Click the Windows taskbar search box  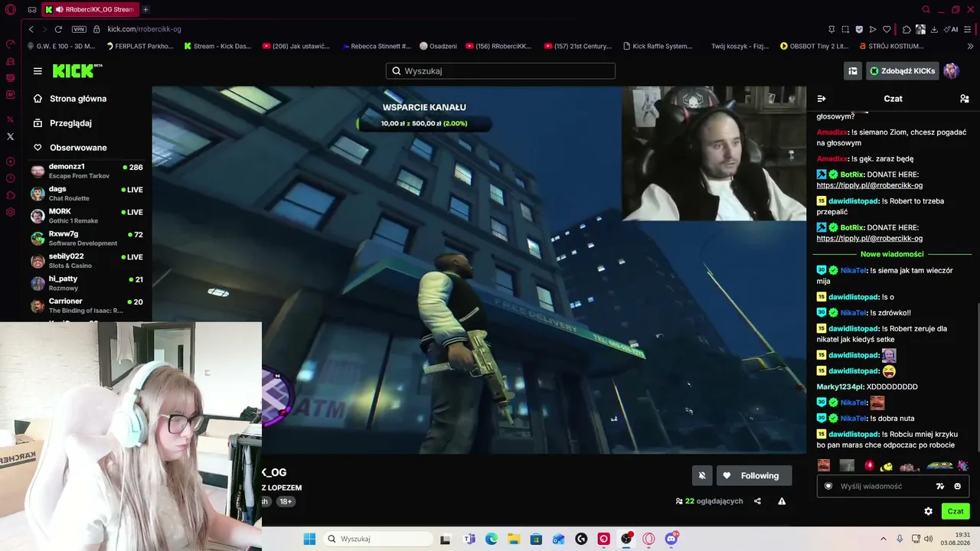(x=378, y=539)
